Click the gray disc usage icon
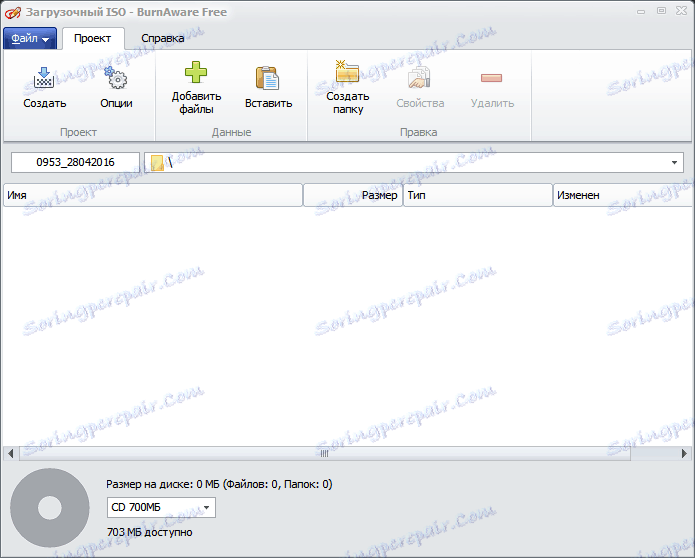695x558 pixels. (x=50, y=508)
